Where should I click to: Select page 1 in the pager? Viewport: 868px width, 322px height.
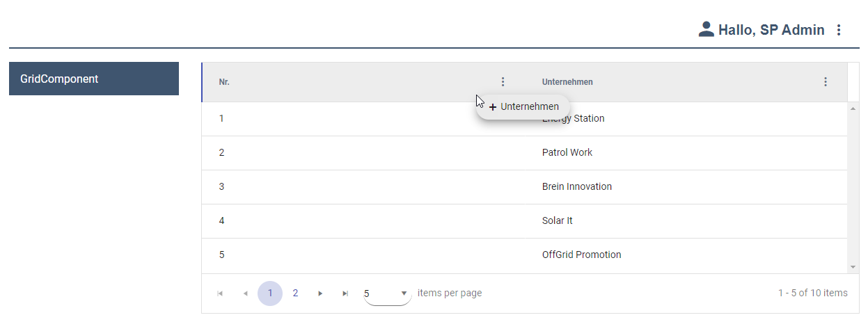tap(270, 293)
